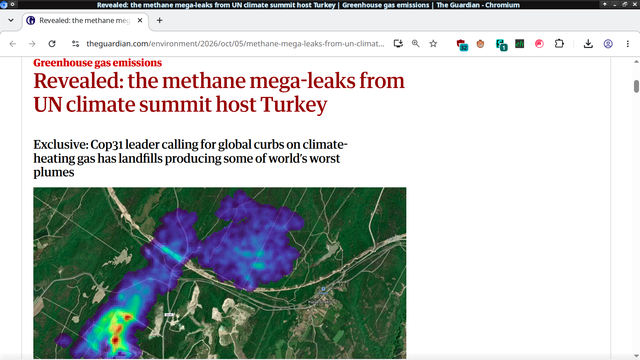Click the window menu icon in title bar
The image size is (640, 360).
tap(4, 4)
